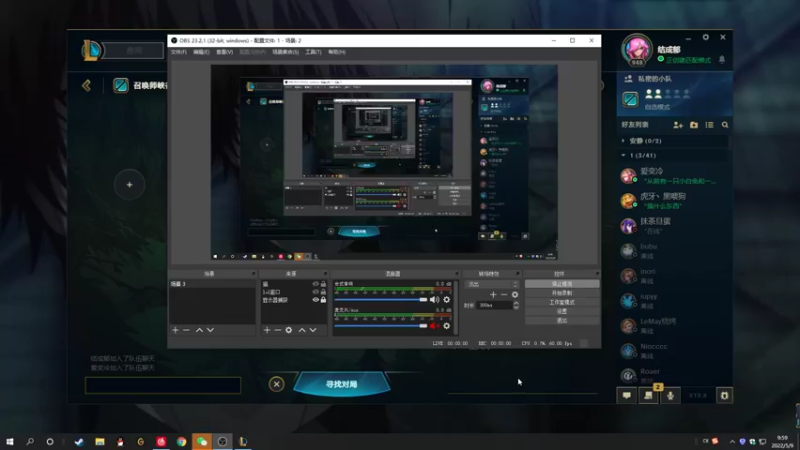800x450 pixels.
Task: Open the WeChat icon in the taskbar
Action: (x=202, y=442)
